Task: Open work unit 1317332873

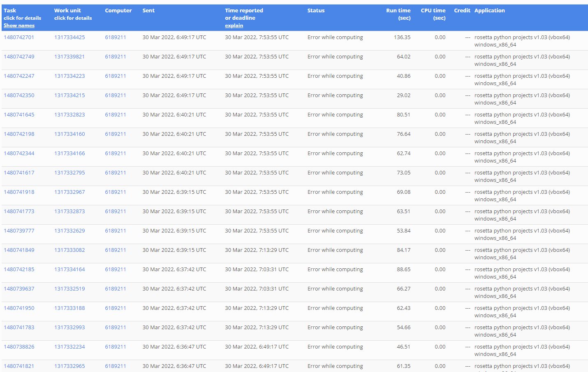Action: 69,211
